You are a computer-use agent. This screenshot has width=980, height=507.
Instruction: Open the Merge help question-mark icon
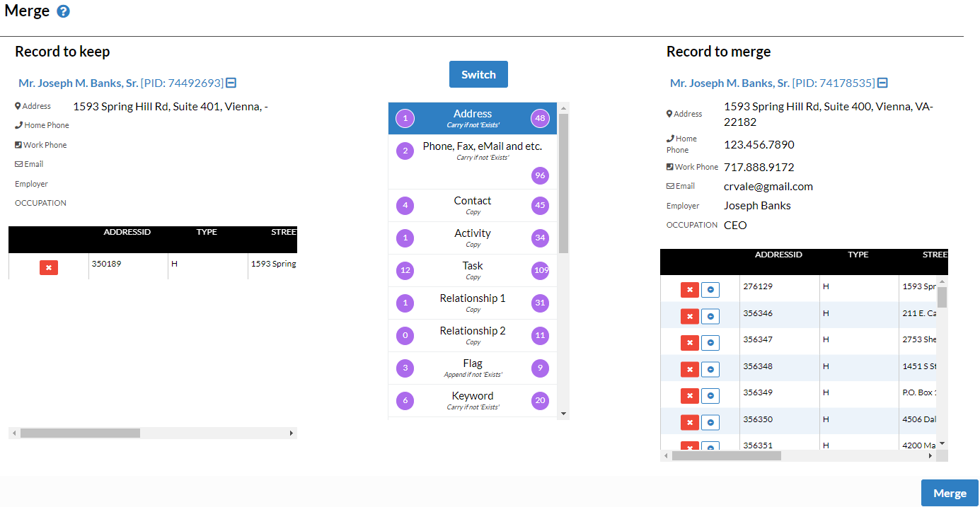[63, 11]
